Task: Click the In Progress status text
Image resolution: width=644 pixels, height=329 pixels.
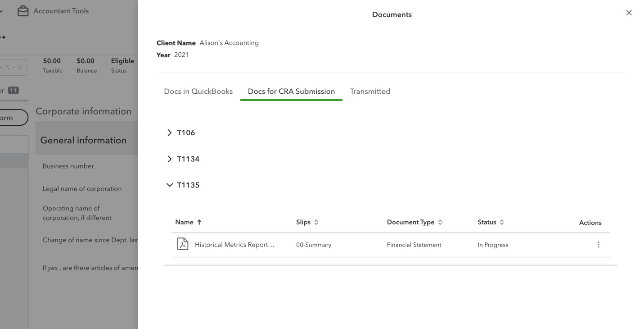Action: (x=493, y=245)
